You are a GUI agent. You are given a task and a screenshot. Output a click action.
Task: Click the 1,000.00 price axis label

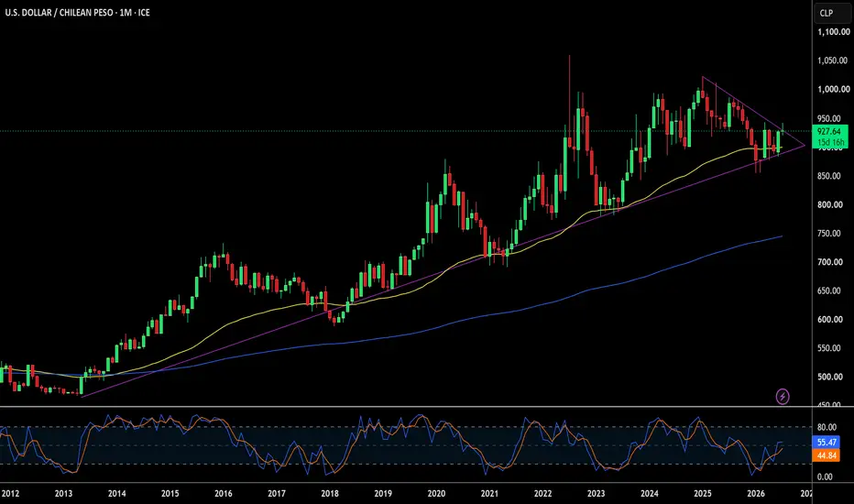tap(833, 90)
